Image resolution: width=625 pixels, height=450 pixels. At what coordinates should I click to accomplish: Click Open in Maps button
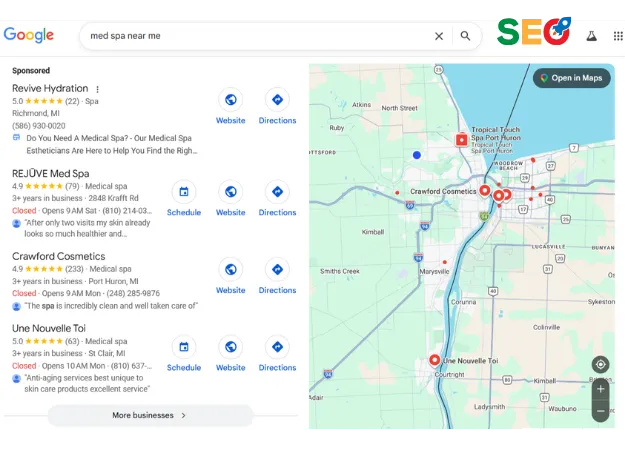coord(572,78)
